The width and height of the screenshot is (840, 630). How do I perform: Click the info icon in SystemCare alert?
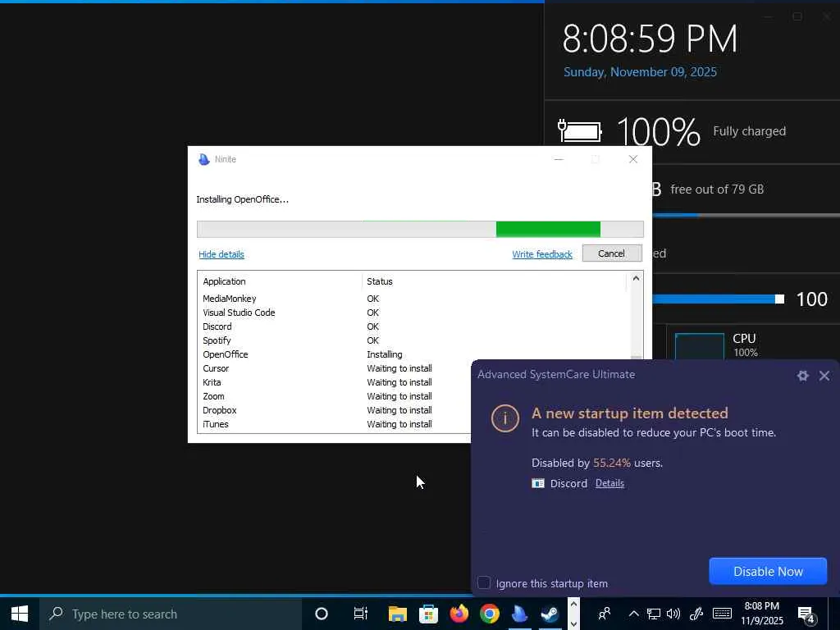click(x=504, y=418)
